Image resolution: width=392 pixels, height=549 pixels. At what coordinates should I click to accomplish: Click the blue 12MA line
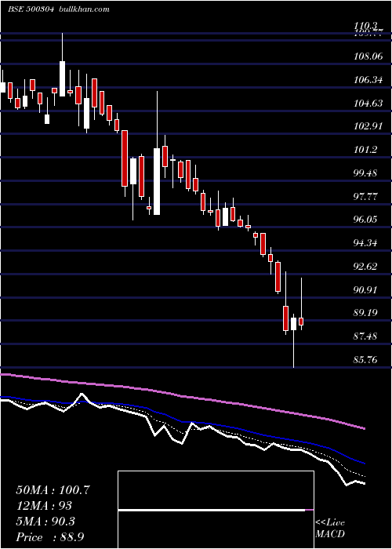pyautogui.click(x=182, y=422)
